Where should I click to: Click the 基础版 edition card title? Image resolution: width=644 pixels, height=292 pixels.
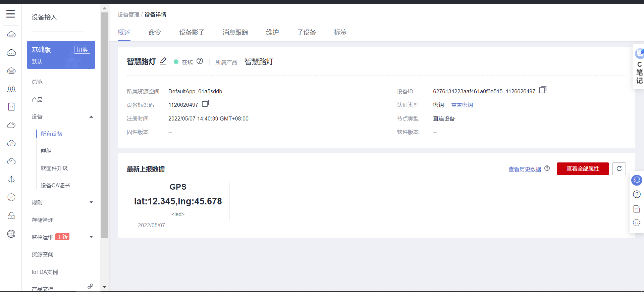41,50
